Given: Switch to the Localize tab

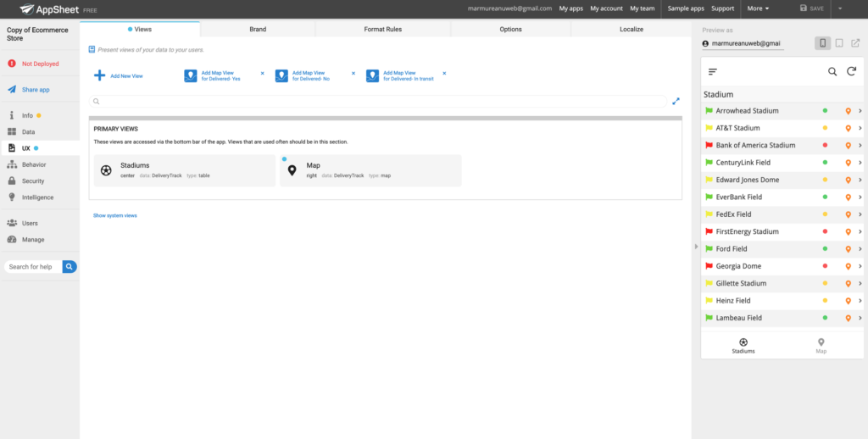Looking at the screenshot, I should pos(631,30).
